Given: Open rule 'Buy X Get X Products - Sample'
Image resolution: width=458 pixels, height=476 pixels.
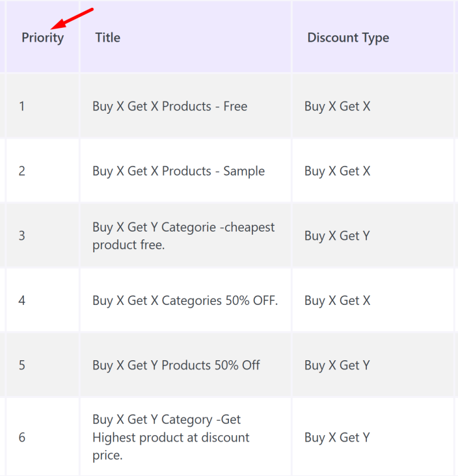Looking at the screenshot, I should coord(179,171).
